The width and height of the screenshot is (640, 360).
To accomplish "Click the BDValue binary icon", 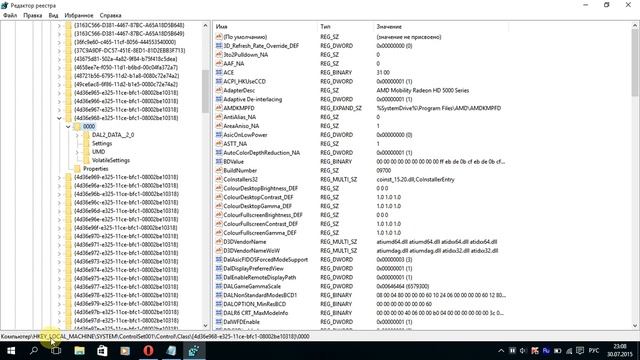I will 219,162.
